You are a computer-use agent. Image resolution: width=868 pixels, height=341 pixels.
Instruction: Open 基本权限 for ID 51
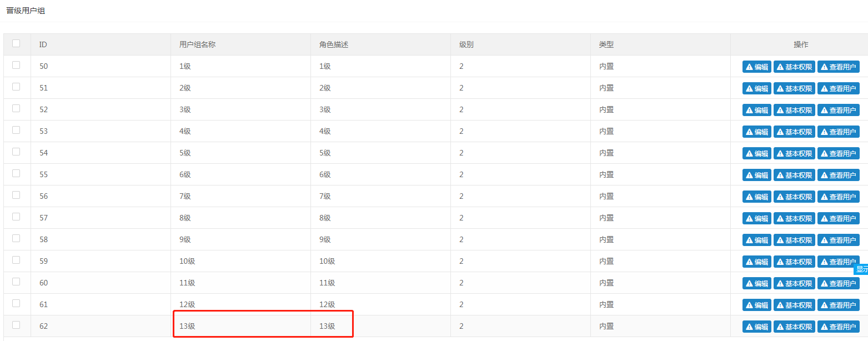pyautogui.click(x=794, y=88)
